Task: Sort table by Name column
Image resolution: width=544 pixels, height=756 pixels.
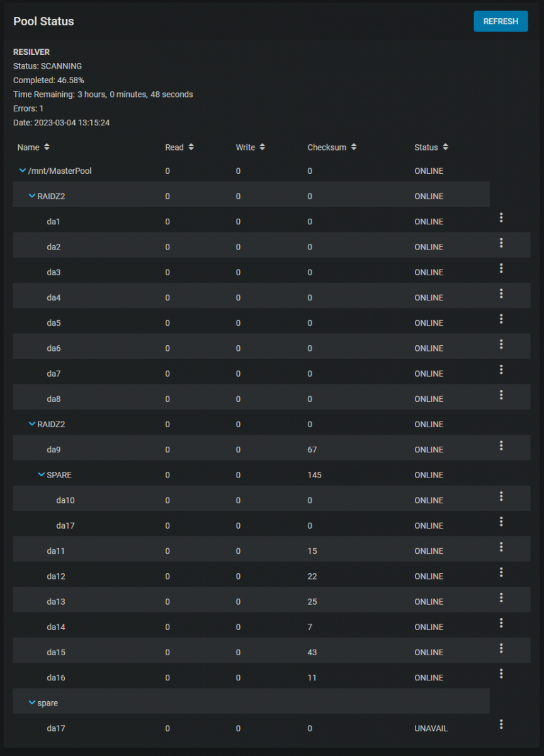Action: (x=33, y=147)
